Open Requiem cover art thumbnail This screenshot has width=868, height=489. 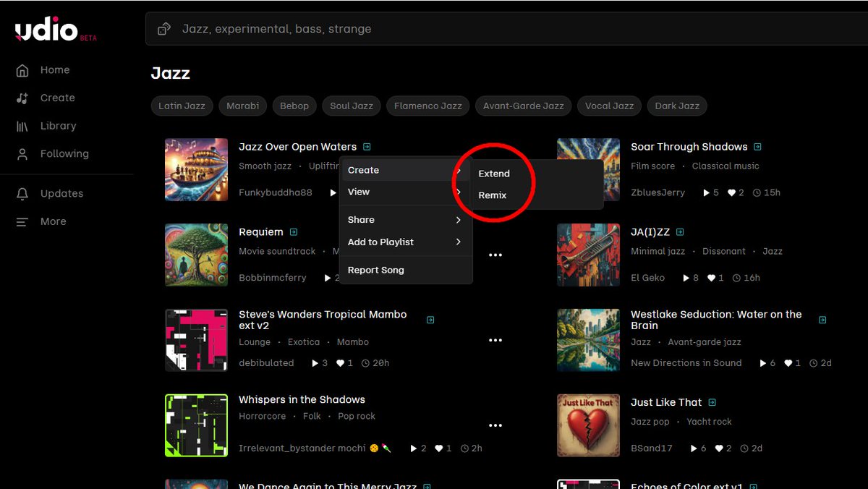[x=196, y=255]
